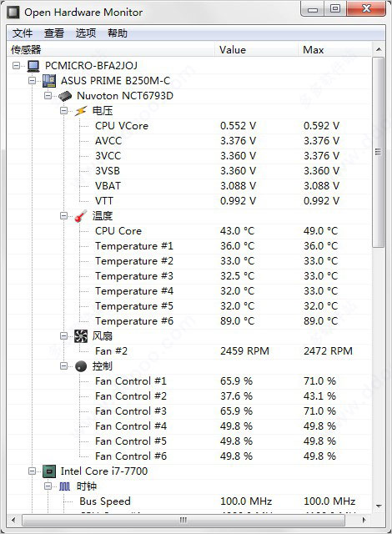Click the vertical scrollbar up arrow

(x=378, y=50)
